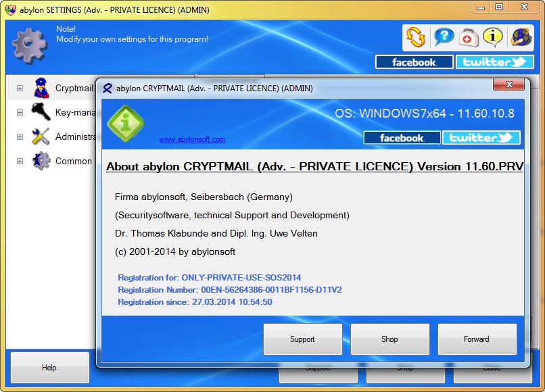
Task: Expand the Administration tree node
Action: 20,137
